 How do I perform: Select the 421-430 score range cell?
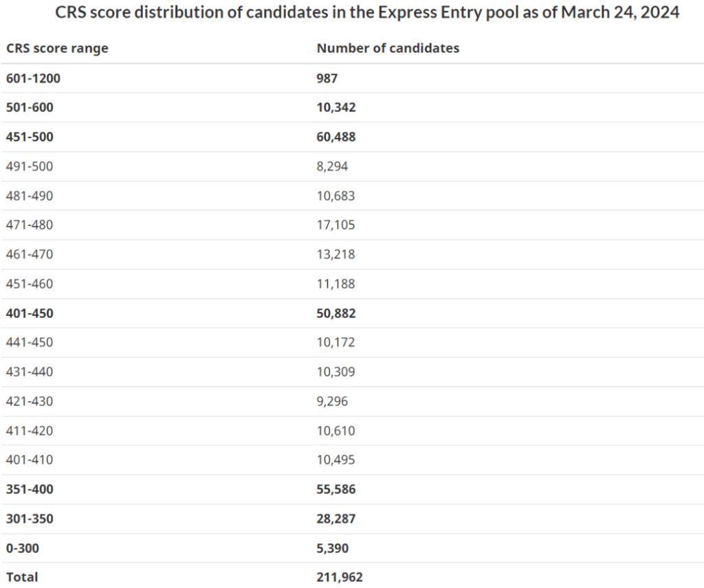[30, 401]
